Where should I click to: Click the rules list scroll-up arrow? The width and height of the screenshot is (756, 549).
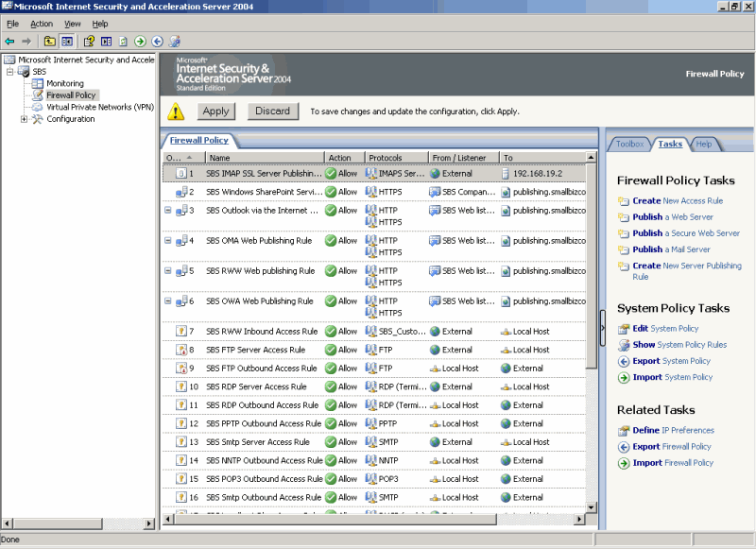click(x=592, y=158)
